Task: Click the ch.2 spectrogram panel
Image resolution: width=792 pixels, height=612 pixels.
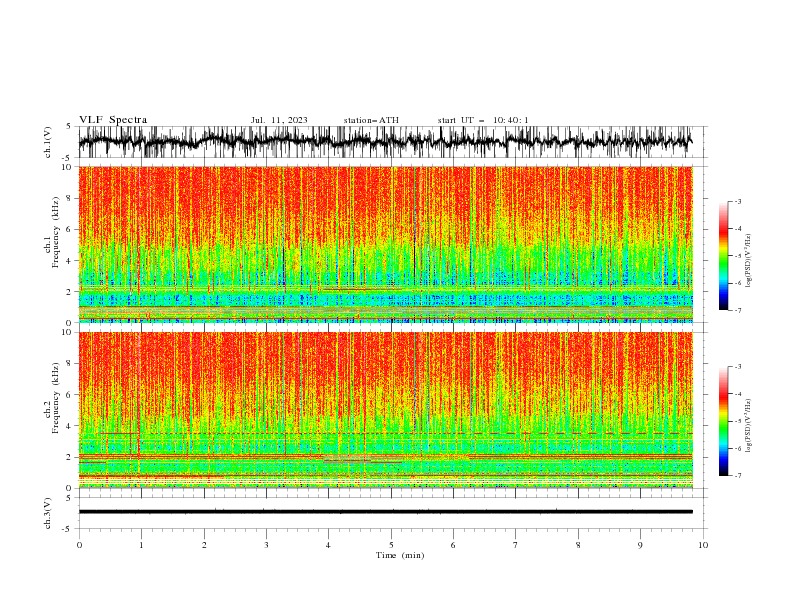Action: pos(385,410)
